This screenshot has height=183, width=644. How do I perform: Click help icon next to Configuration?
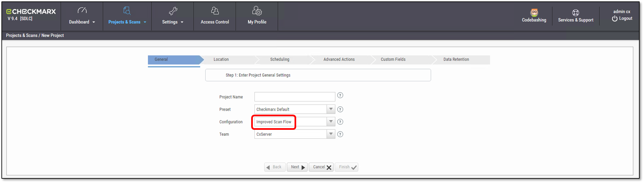coord(340,122)
